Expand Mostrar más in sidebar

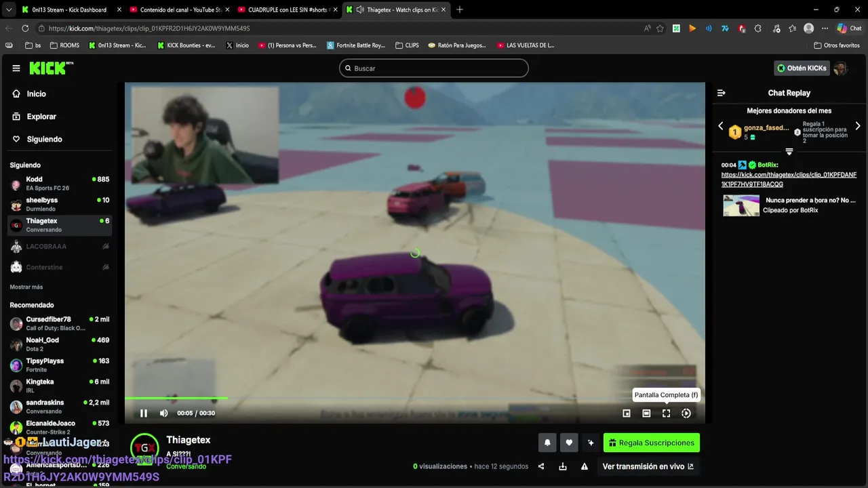tap(26, 287)
